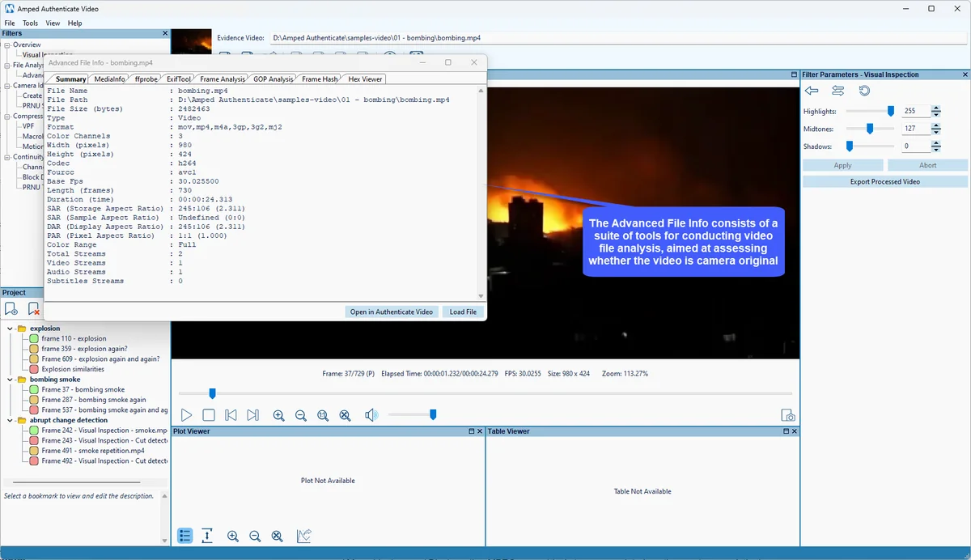Click the back arrow in Filter Parameters
The image size is (971, 560).
[x=812, y=91]
